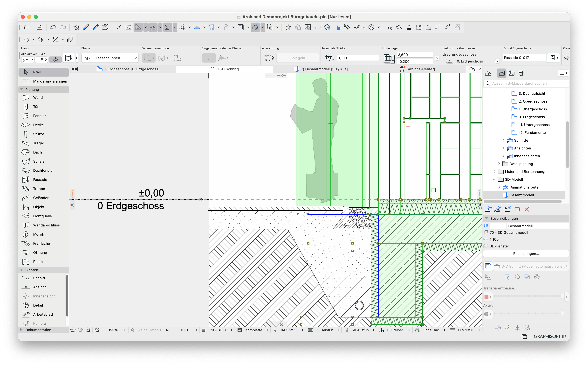Toggle the eye icon of layer 10 Fassade innen

87,58
